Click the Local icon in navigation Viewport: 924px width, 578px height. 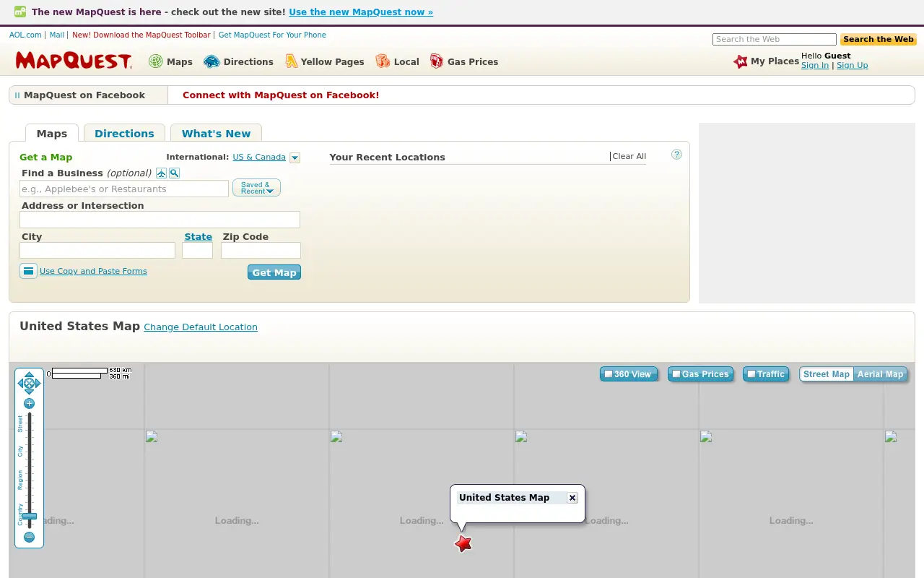383,61
